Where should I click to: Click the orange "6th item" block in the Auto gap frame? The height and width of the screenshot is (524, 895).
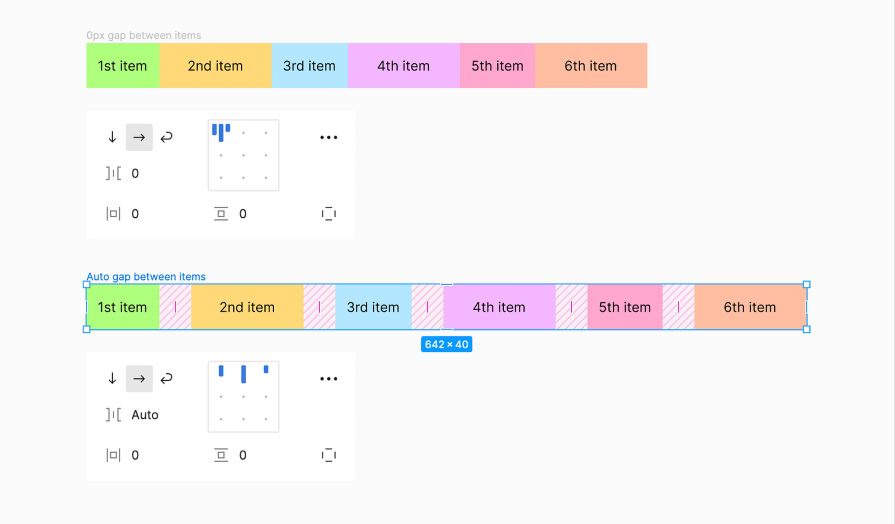(x=750, y=307)
